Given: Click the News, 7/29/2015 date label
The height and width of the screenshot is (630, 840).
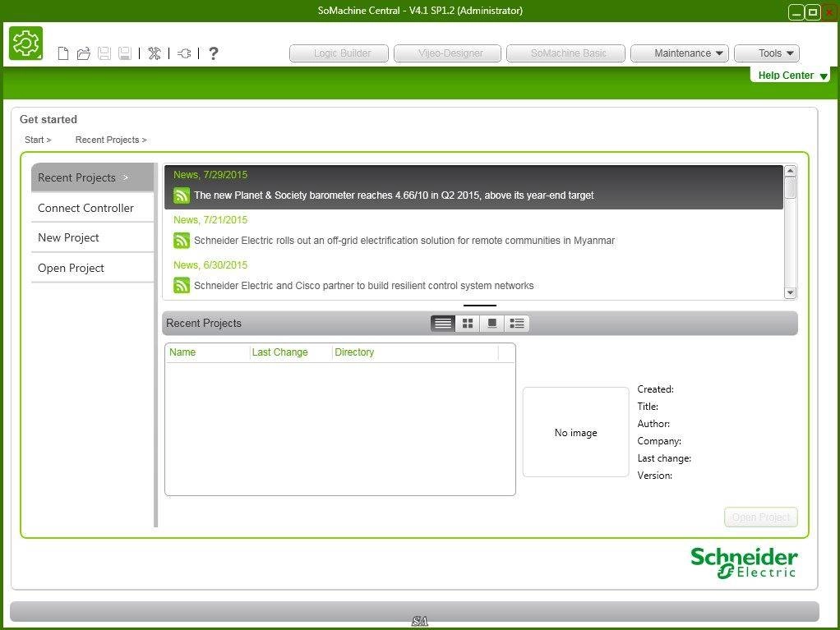Looking at the screenshot, I should coord(210,175).
